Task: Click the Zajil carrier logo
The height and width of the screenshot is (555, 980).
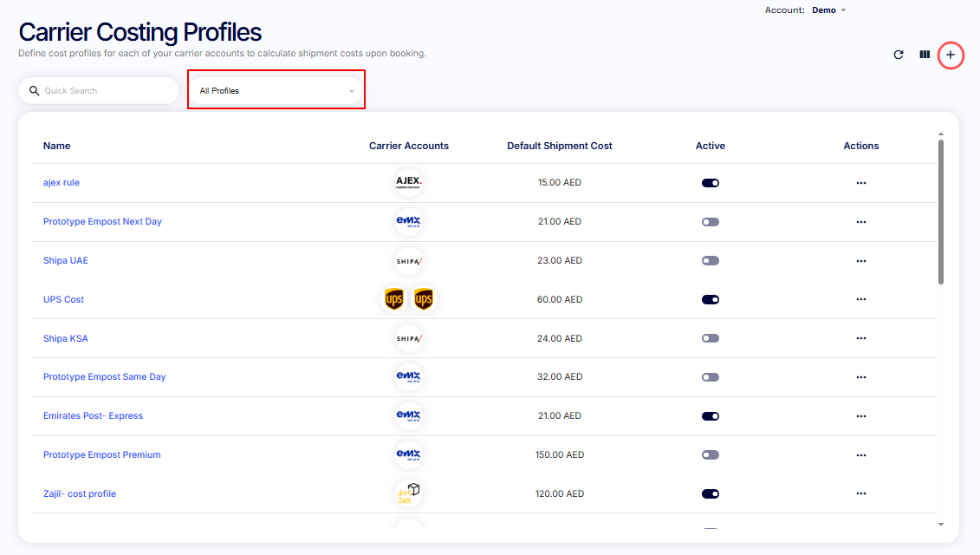Action: (408, 493)
